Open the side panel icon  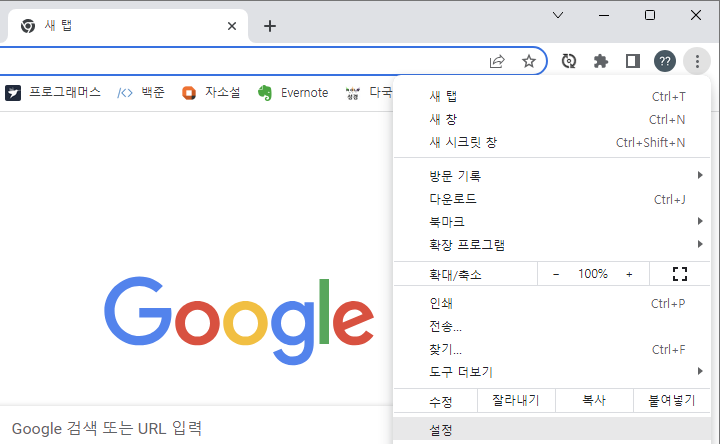(633, 61)
